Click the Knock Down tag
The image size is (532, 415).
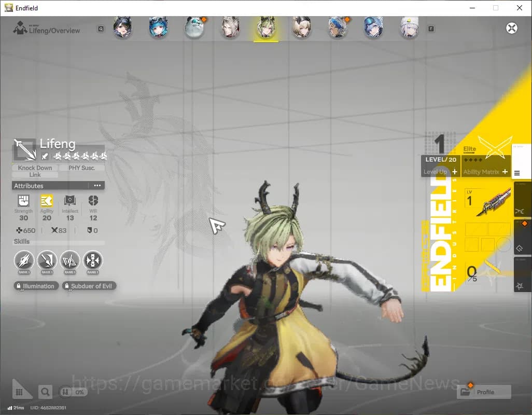35,168
